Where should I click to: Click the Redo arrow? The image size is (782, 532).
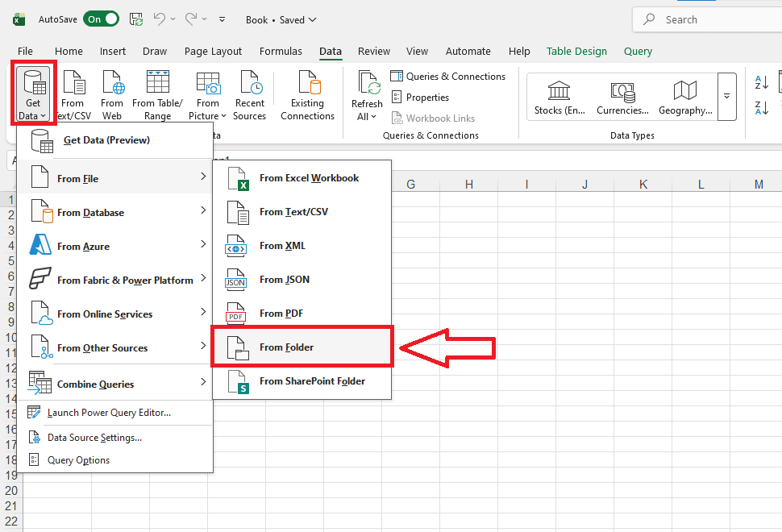pyautogui.click(x=190, y=19)
